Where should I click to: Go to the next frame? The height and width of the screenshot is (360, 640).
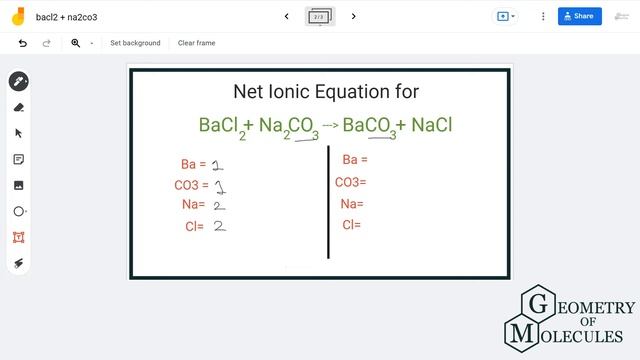pyautogui.click(x=353, y=16)
